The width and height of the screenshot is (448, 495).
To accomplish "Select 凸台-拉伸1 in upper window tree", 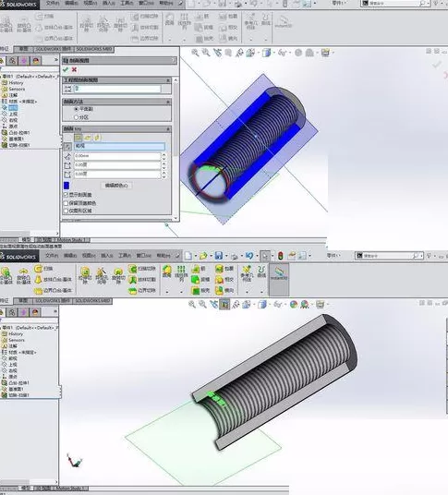I will pos(19,133).
